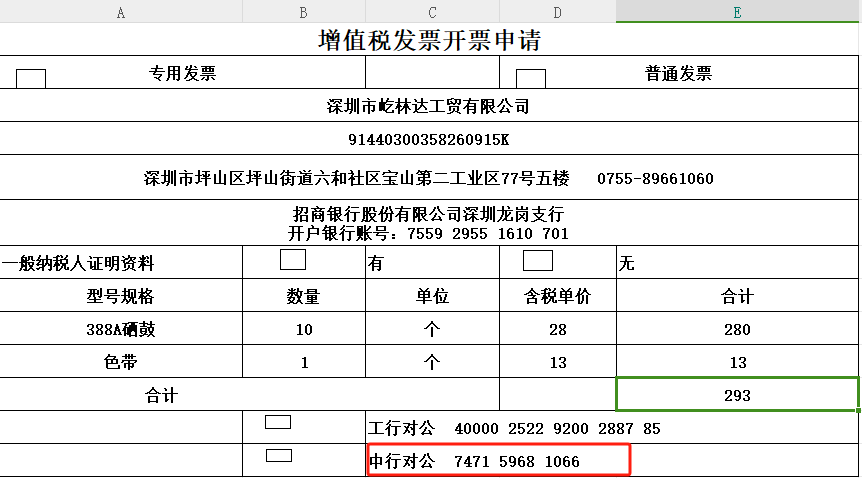Select the company name 深圳市屹林达工贸有限公司 cell
Image resolution: width=862 pixels, height=478 pixels.
coord(430,106)
